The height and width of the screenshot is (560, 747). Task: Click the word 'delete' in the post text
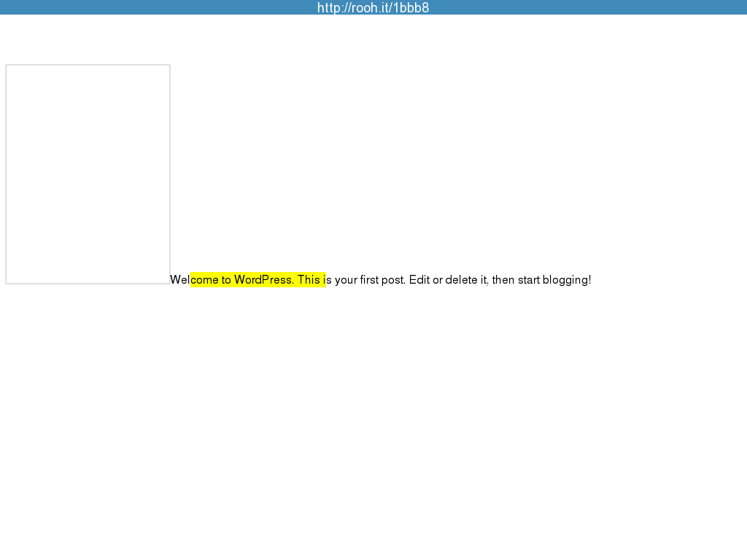[x=461, y=280]
